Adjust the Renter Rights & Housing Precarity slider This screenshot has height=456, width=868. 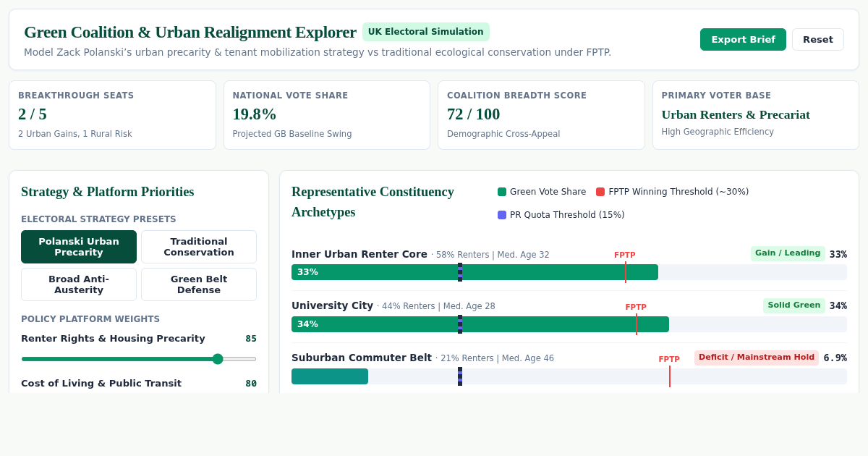[139, 359]
